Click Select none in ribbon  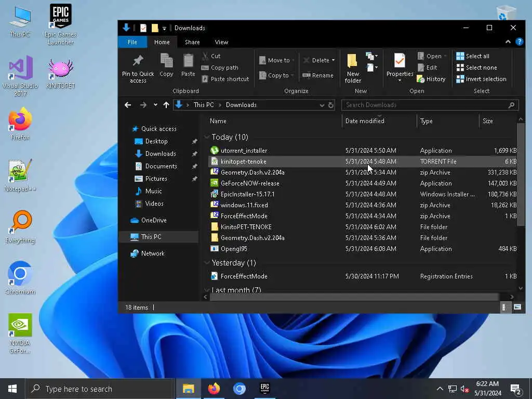click(x=476, y=68)
